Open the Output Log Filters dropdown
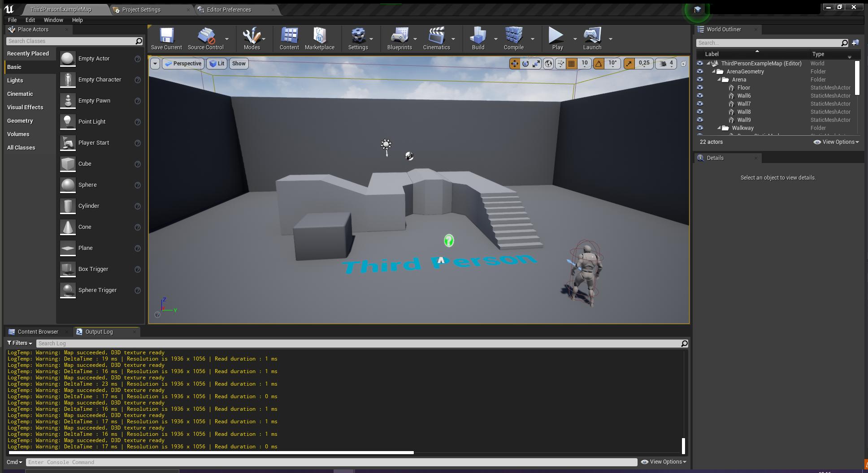 click(20, 343)
